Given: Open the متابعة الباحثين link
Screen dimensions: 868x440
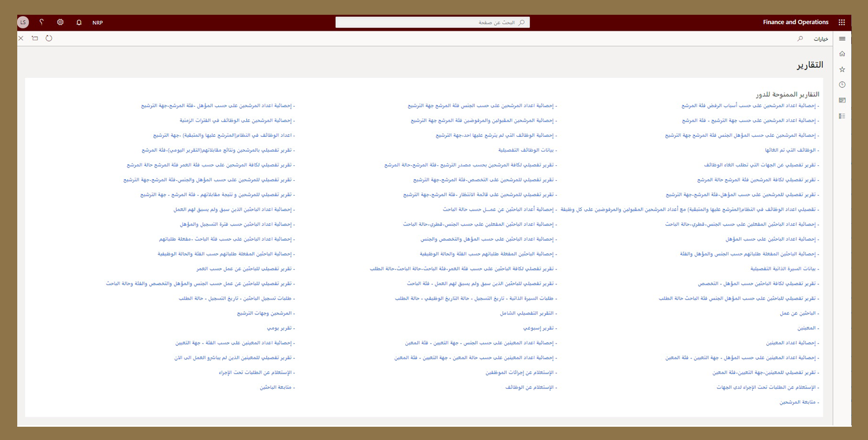Looking at the screenshot, I should click(277, 387).
